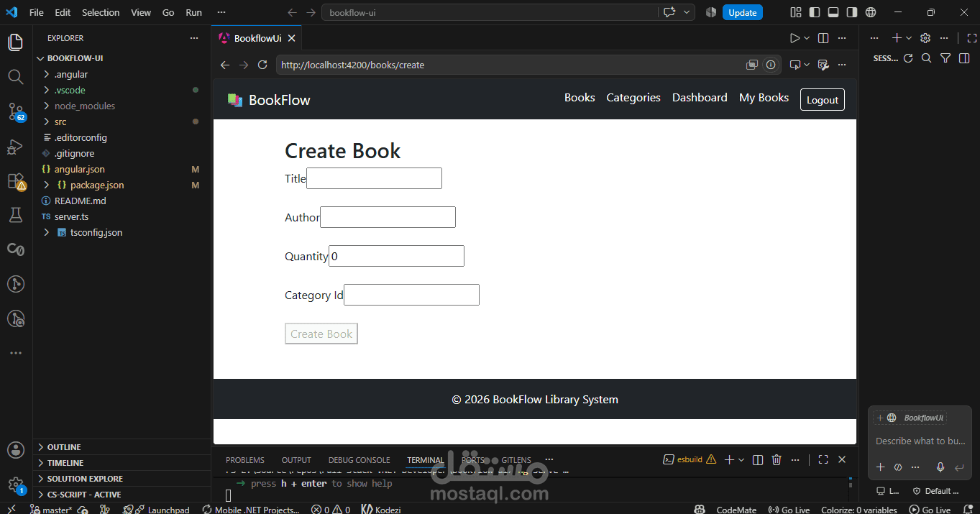980x514 pixels.
Task: Split the terminal
Action: [757, 459]
